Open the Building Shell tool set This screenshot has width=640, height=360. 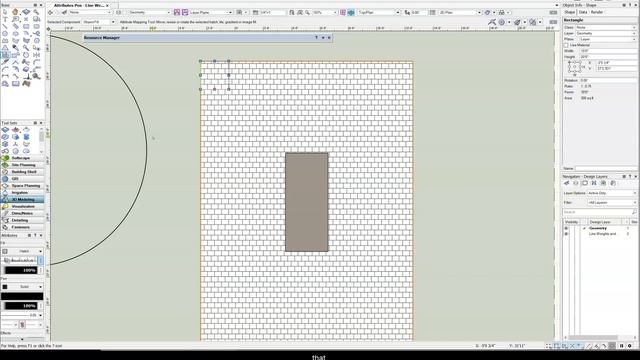point(22,172)
